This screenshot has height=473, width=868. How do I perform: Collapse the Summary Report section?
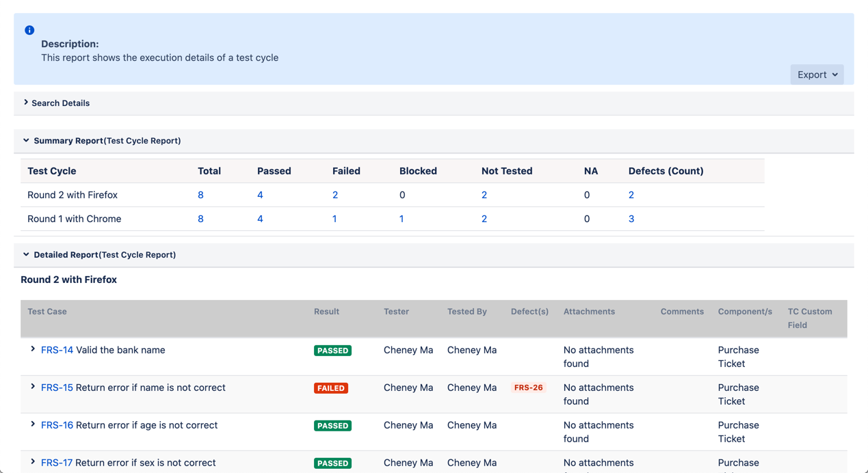pyautogui.click(x=26, y=141)
